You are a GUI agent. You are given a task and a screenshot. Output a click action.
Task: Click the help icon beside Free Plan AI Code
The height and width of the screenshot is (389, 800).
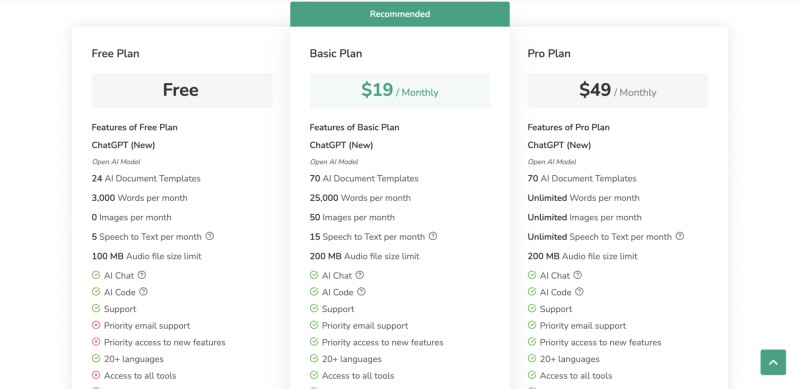143,292
